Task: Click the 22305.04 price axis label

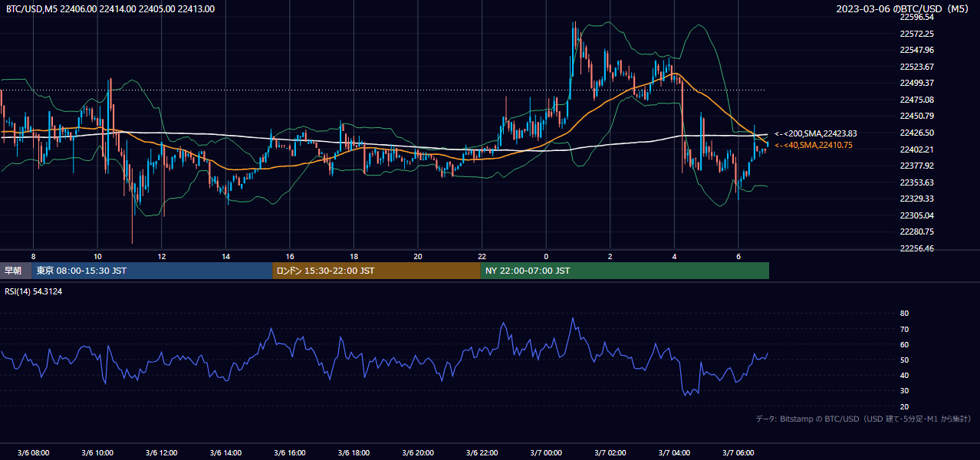Action: (x=917, y=215)
